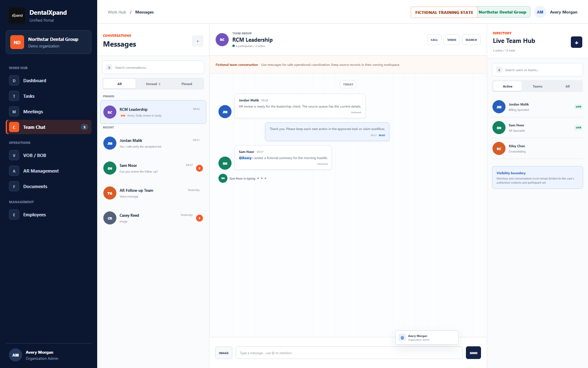Click Jordan Malik's JM directory avatar
The width and height of the screenshot is (588, 368).
[x=499, y=107]
